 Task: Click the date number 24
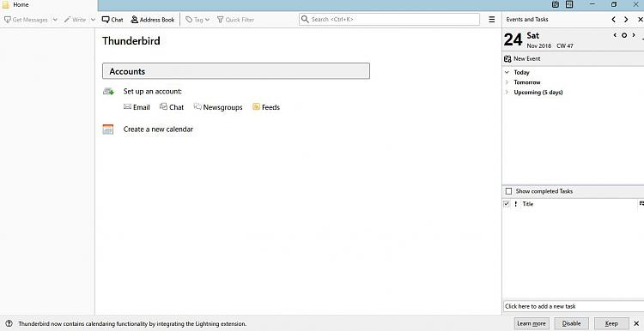tap(513, 39)
